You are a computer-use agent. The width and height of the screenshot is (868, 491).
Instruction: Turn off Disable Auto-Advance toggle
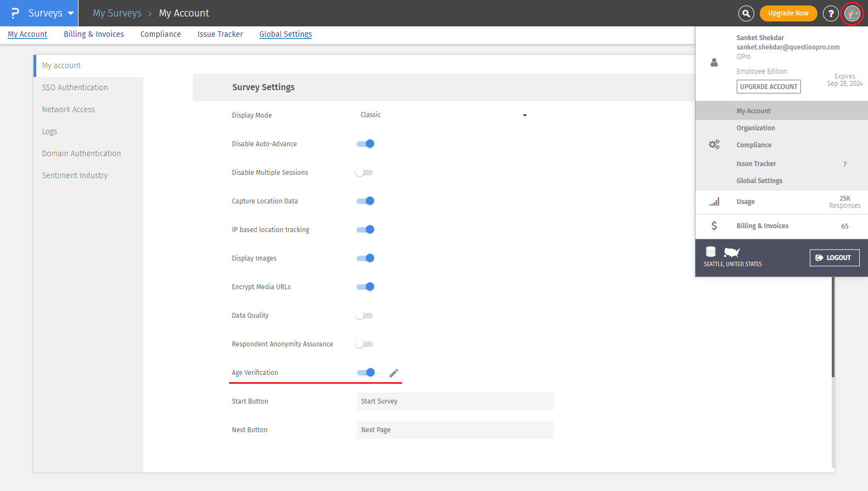(x=365, y=144)
